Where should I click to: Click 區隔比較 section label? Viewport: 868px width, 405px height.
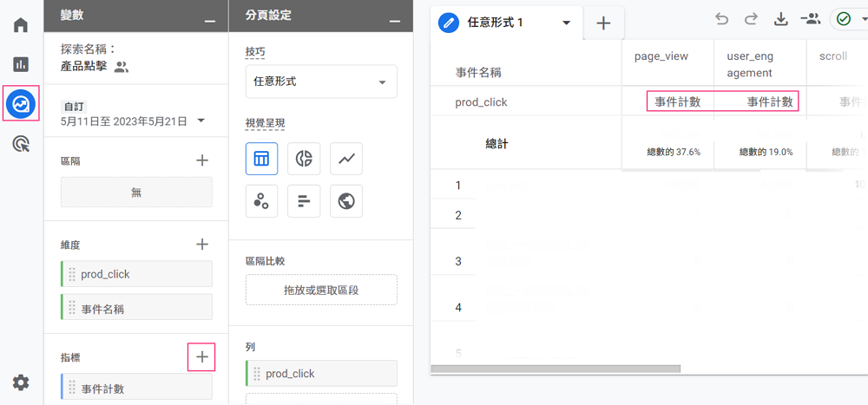tap(265, 261)
